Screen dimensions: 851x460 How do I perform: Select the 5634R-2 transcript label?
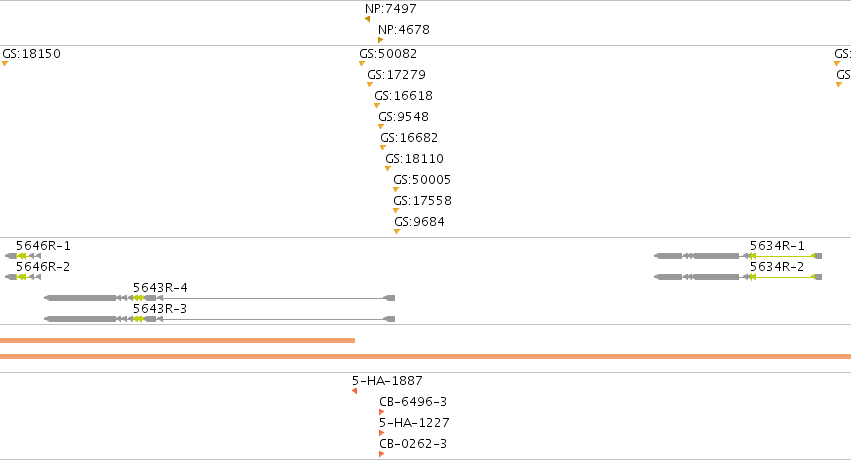[777, 267]
